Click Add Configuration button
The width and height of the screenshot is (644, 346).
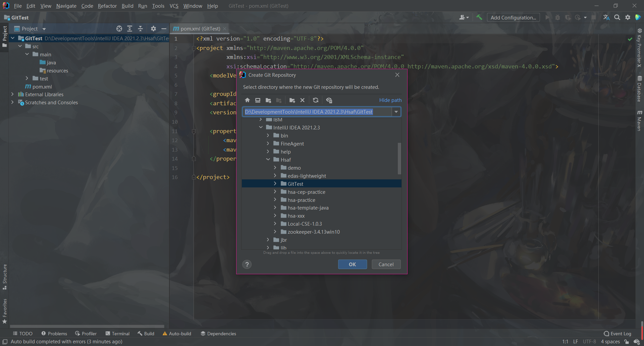[513, 17]
